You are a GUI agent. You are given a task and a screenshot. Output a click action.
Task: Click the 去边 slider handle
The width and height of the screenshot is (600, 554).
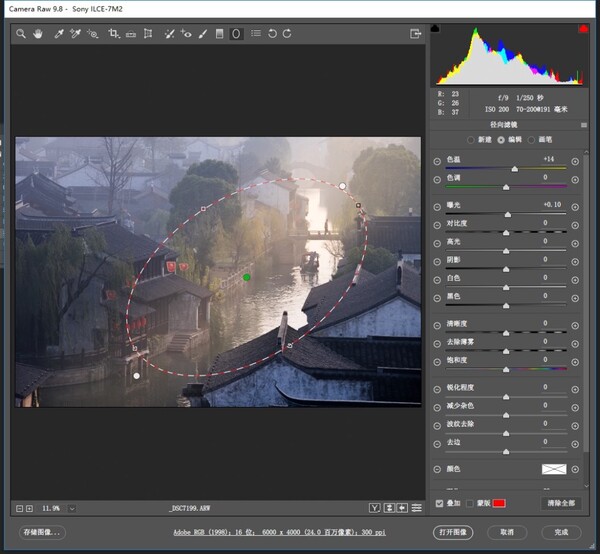click(506, 451)
